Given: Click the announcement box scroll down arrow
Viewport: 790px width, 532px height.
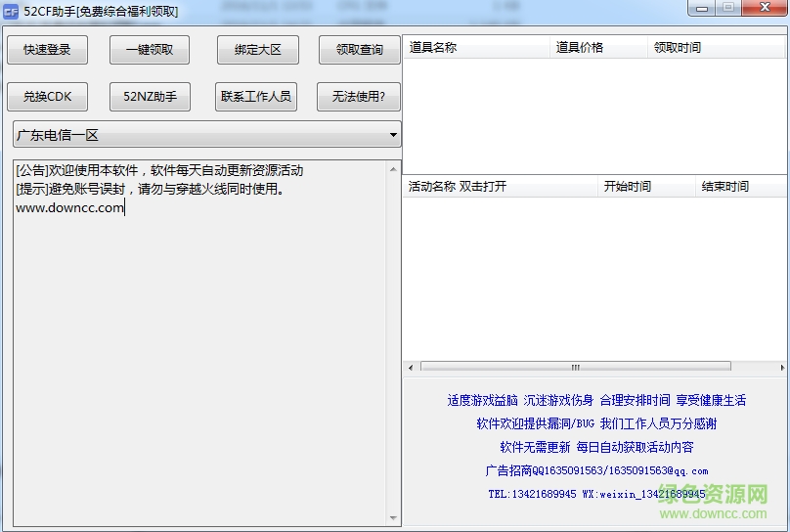Looking at the screenshot, I should 393,518.
